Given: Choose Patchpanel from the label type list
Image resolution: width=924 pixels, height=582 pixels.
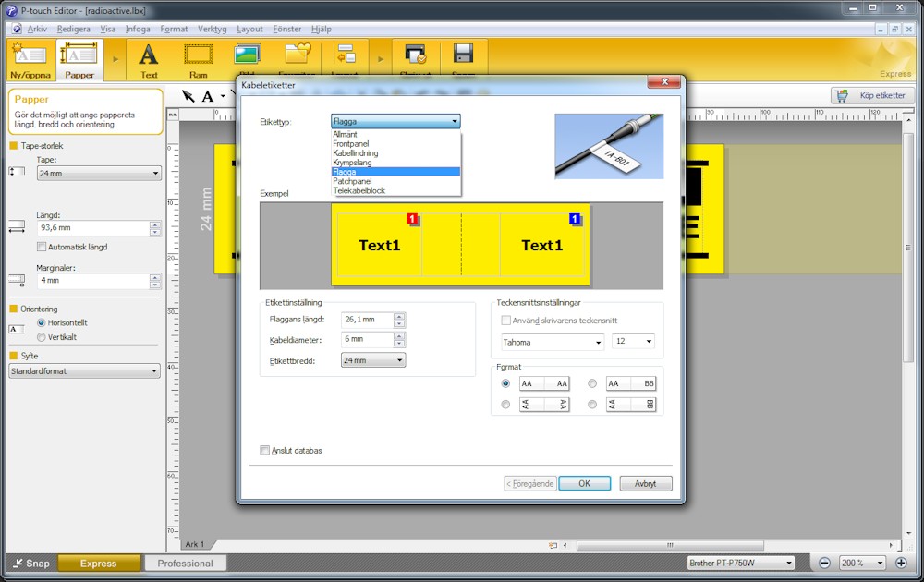Looking at the screenshot, I should point(352,181).
